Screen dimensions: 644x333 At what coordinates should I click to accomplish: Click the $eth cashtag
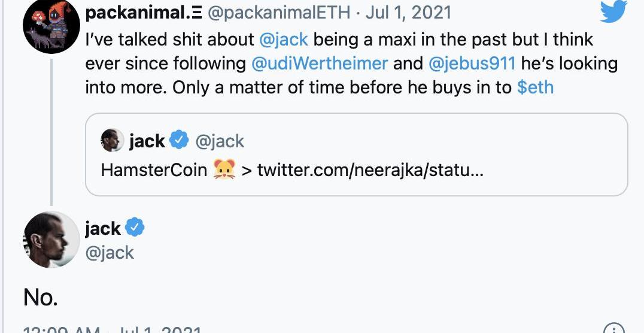coord(535,87)
